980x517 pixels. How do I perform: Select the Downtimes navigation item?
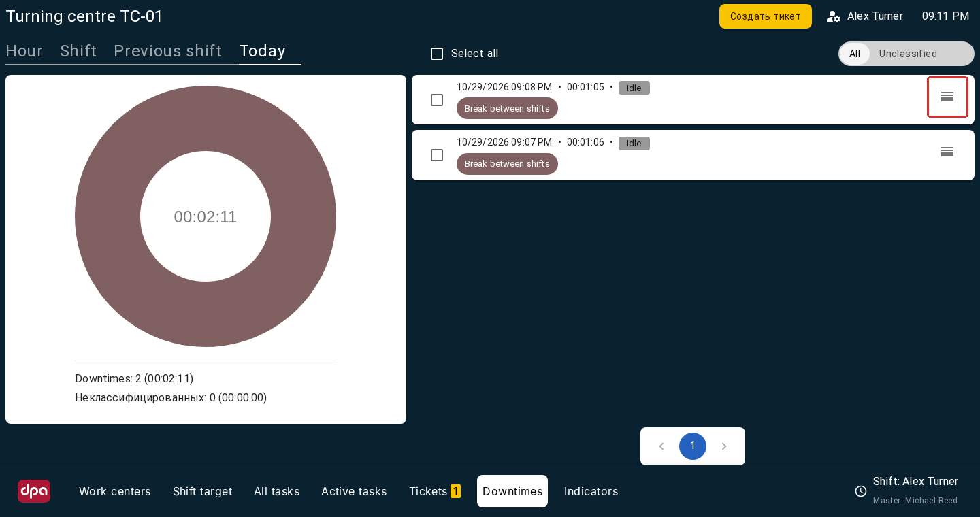pyautogui.click(x=512, y=491)
